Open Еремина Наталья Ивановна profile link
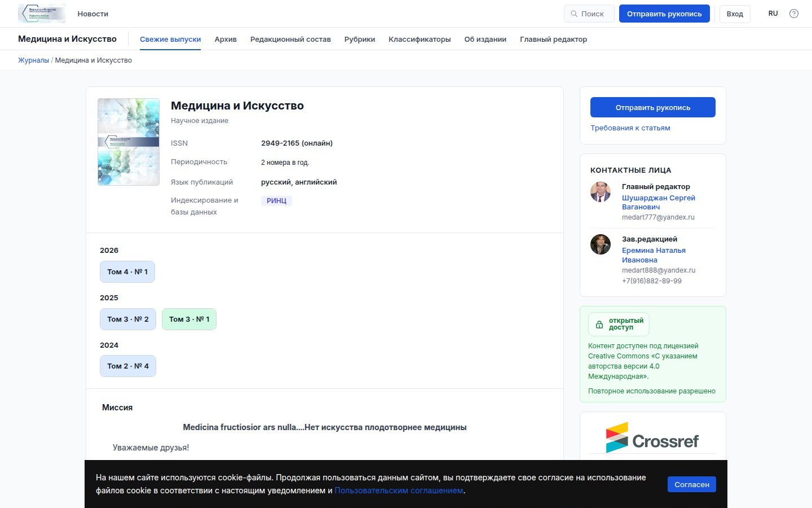 [654, 255]
